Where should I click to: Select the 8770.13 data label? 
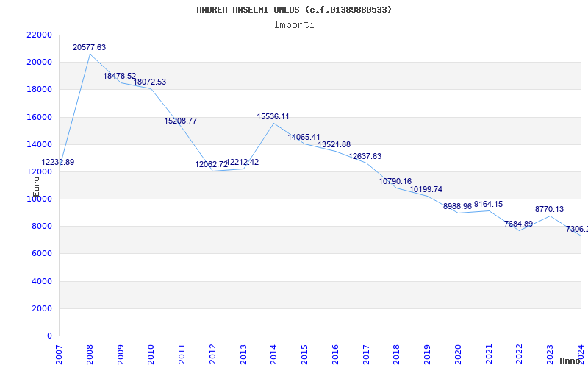[549, 209]
